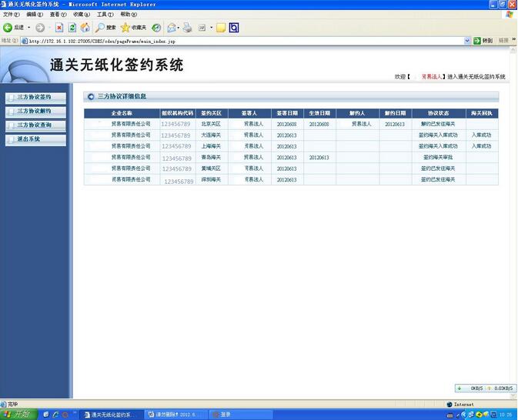Screen dimensions: 518x420
Task: Open 三方协议查询 in the sidebar
Action: [35, 125]
